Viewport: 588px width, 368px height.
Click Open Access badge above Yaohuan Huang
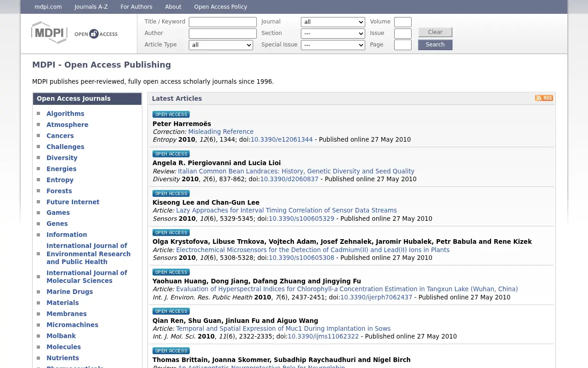point(171,272)
